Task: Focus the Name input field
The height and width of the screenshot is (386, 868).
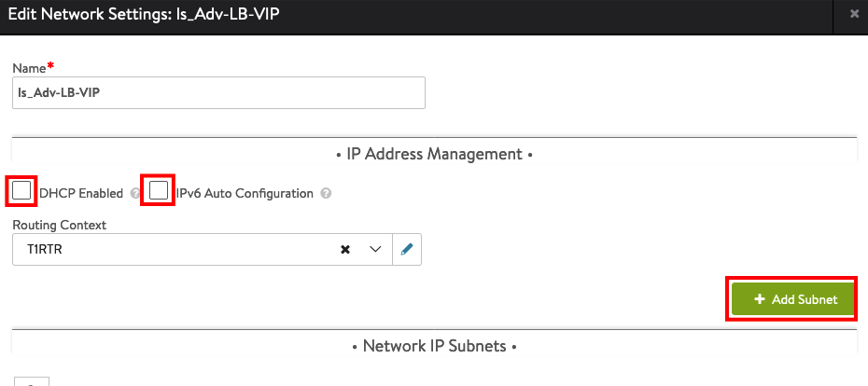Action: pos(218,92)
